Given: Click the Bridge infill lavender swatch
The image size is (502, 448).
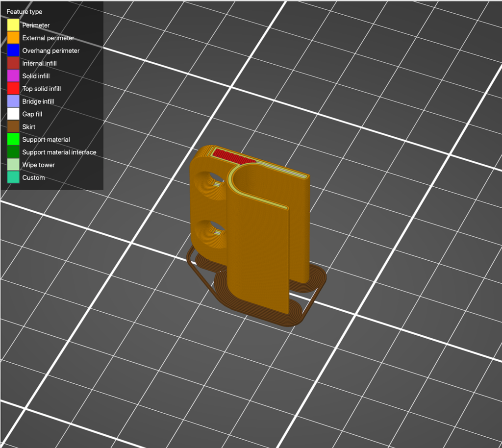Looking at the screenshot, I should click(x=13, y=101).
